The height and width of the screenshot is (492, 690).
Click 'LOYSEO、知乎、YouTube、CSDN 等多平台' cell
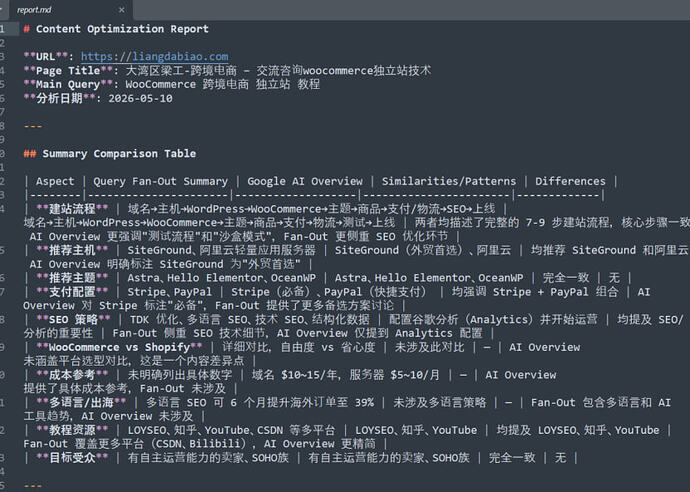[231, 430]
